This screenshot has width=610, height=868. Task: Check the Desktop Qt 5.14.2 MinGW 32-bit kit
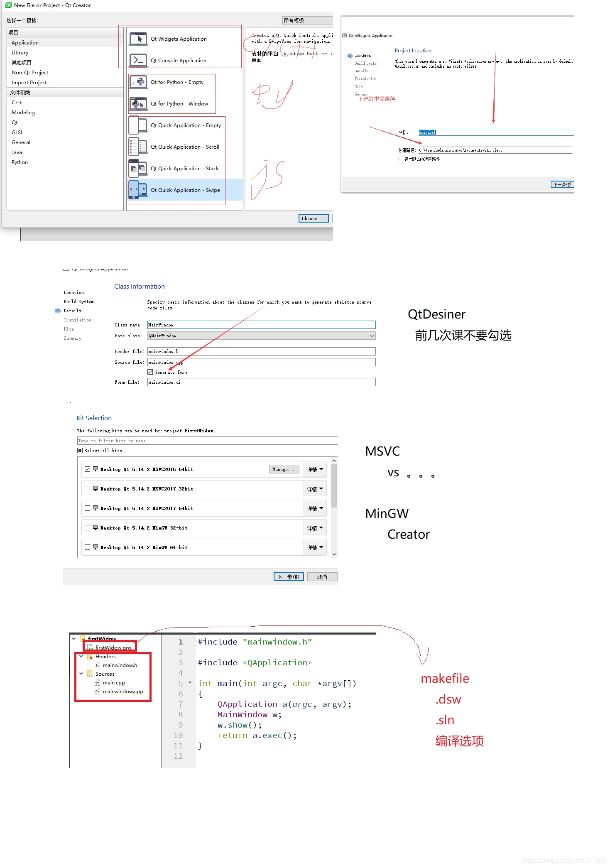(x=88, y=527)
